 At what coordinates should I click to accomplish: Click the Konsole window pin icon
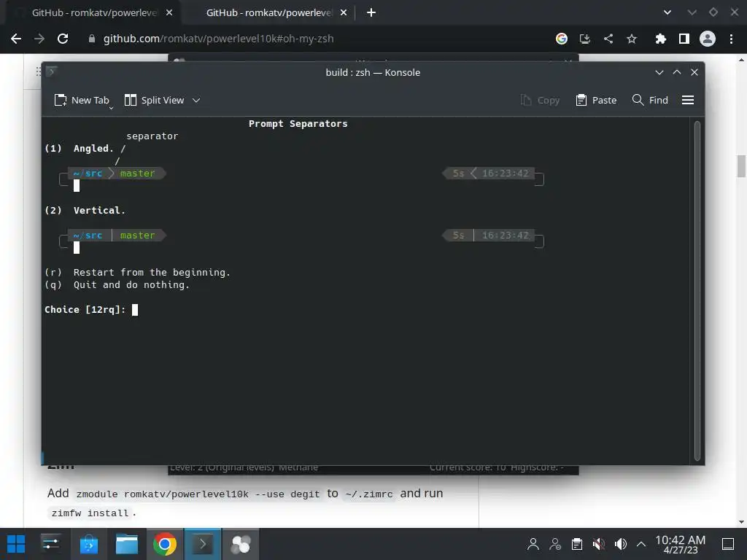tap(52, 72)
